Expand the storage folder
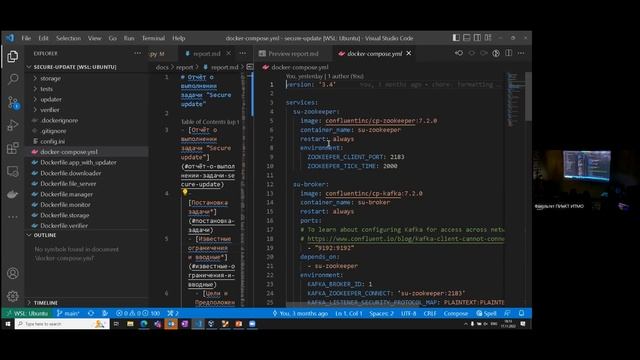Image resolution: width=640 pixels, height=360 pixels. (50, 78)
